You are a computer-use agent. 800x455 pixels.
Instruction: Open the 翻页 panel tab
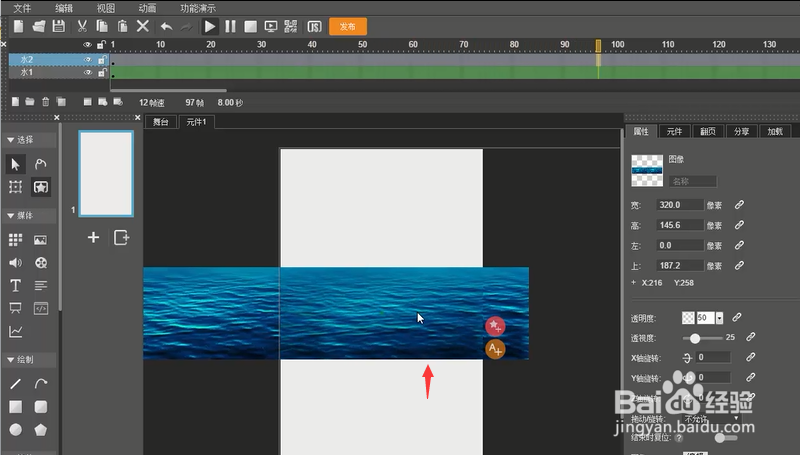[708, 132]
